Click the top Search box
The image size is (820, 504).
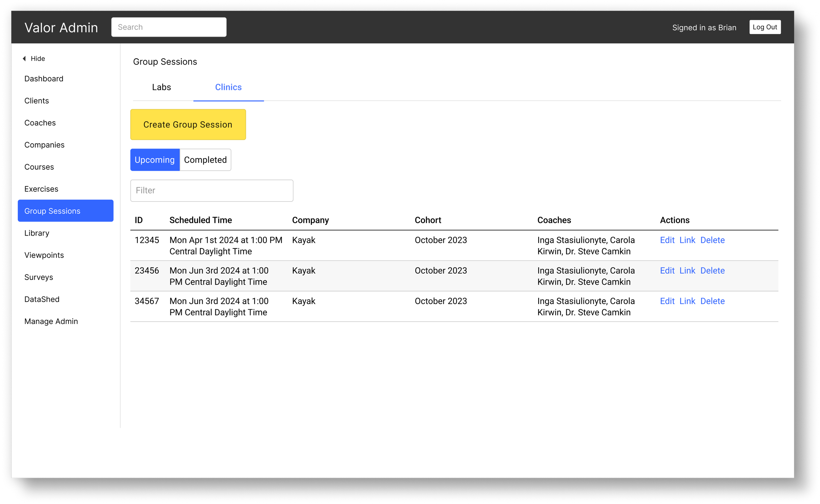tap(169, 27)
